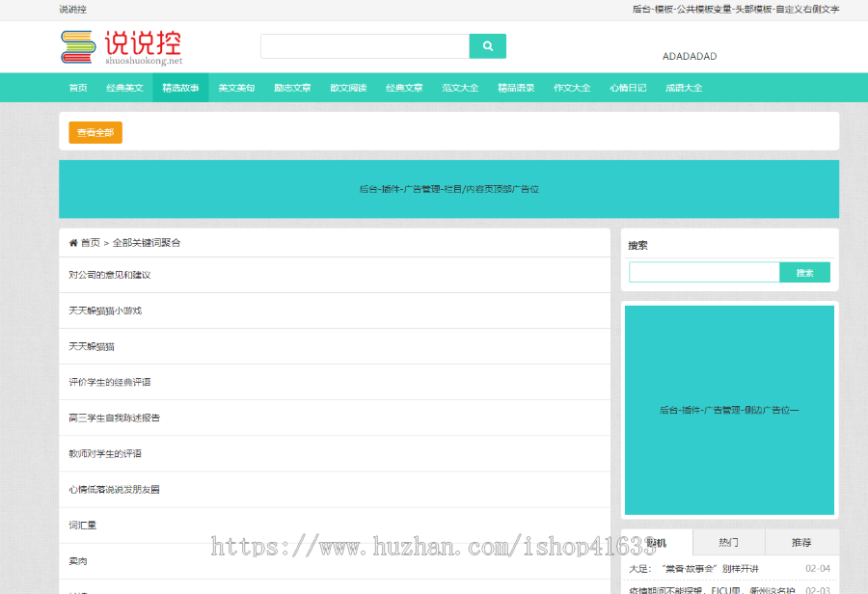
Task: Focus the header search input field
Action: (x=365, y=46)
